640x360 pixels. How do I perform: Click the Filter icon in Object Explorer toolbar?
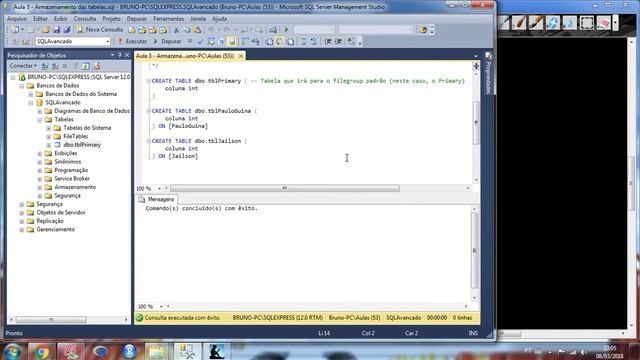point(75,66)
